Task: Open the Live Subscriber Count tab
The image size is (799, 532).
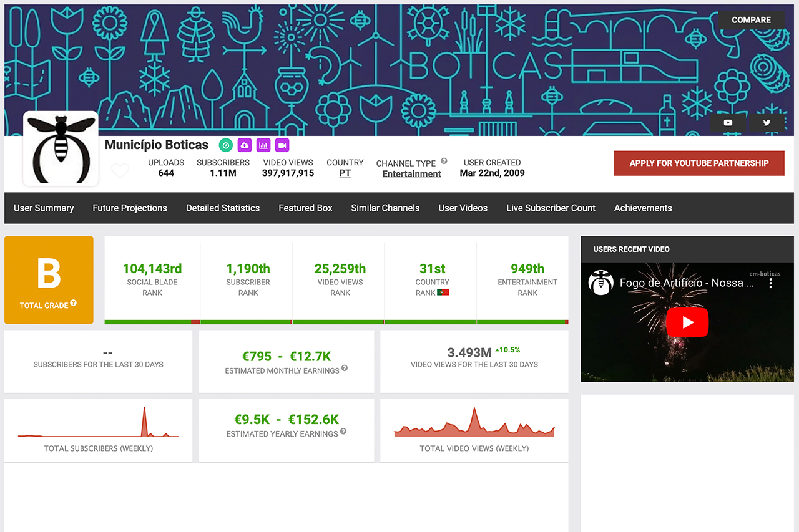Action: click(551, 208)
